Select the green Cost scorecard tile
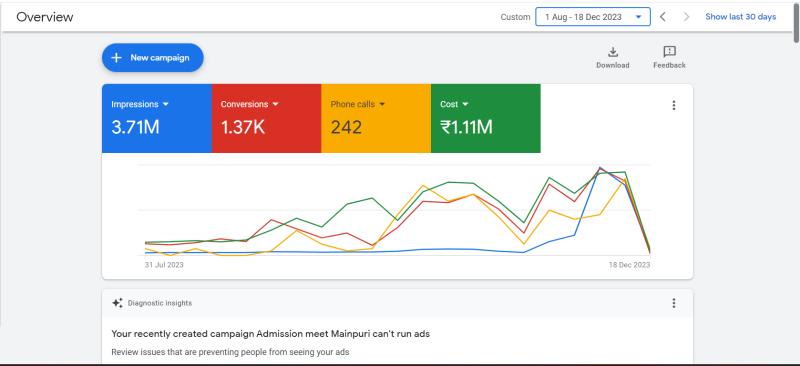 486,118
